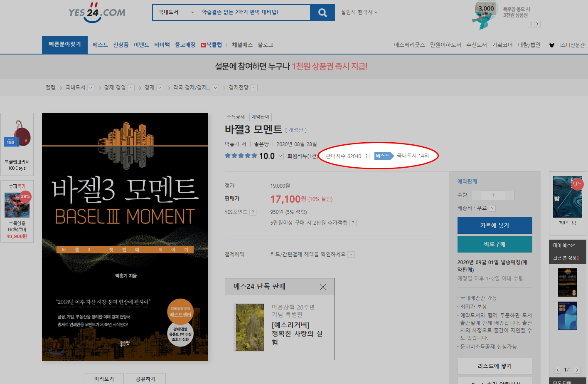
Task: Click 공유하기 button
Action: (146, 379)
